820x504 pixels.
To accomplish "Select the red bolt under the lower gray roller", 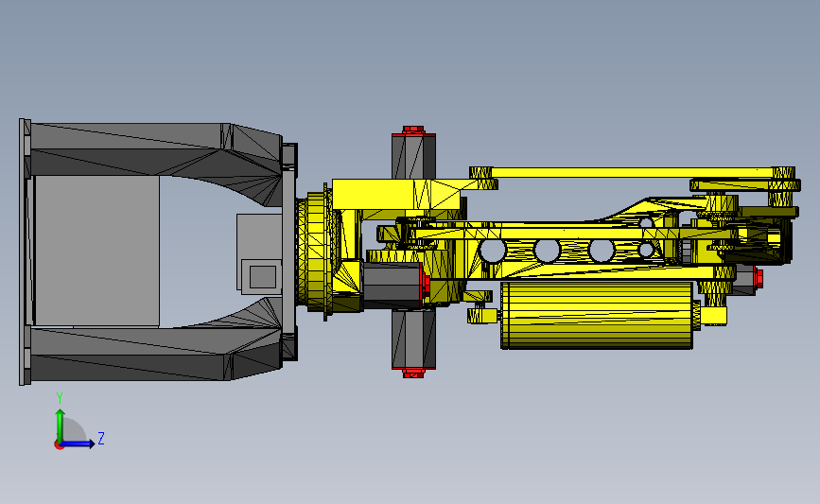I will tap(413, 373).
